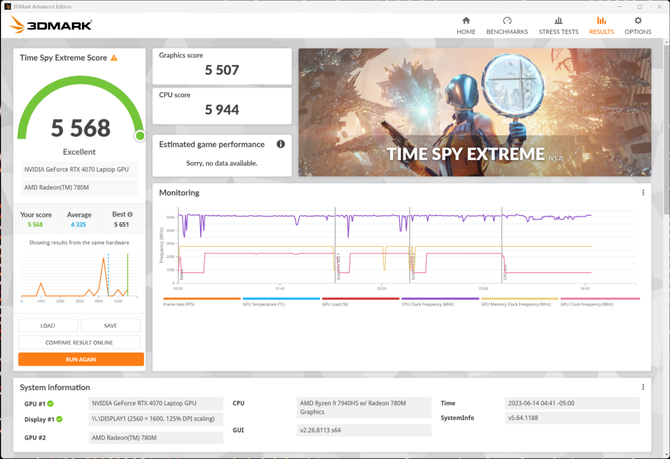
Task: Click the orange RUN AGAIN button
Action: coord(81,359)
